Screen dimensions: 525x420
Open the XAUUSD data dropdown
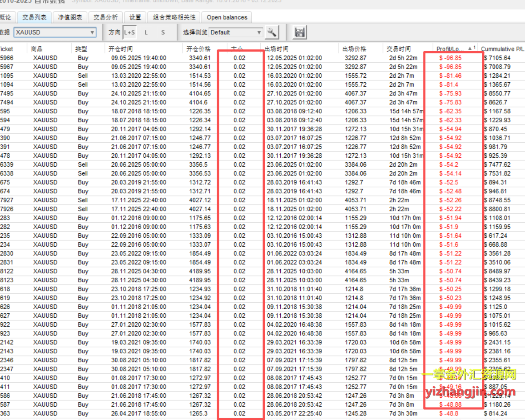click(x=55, y=32)
